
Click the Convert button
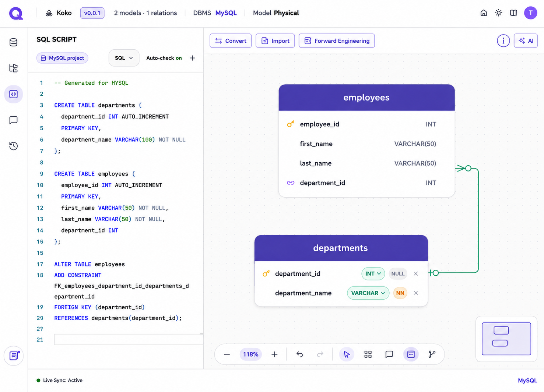pyautogui.click(x=231, y=41)
